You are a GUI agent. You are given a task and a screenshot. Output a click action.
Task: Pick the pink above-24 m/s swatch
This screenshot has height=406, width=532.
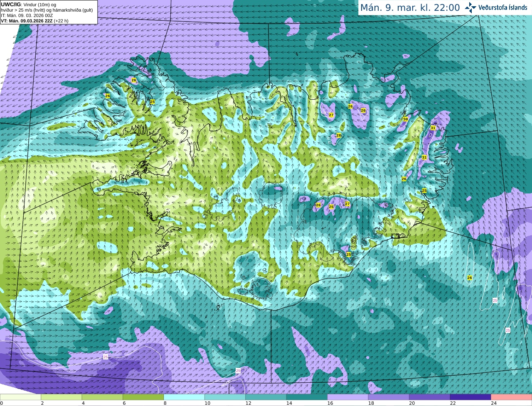(x=512, y=397)
